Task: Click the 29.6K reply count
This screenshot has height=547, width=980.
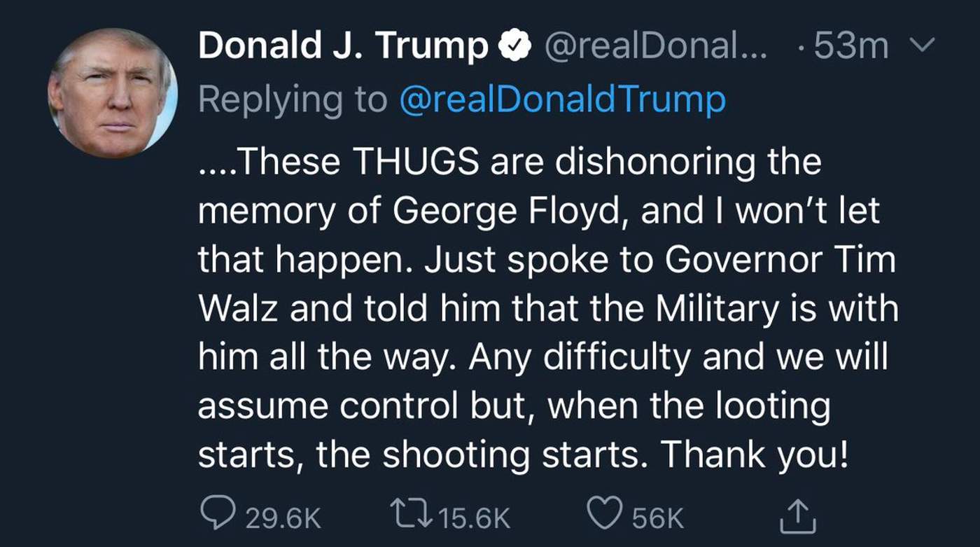Action: [x=283, y=518]
